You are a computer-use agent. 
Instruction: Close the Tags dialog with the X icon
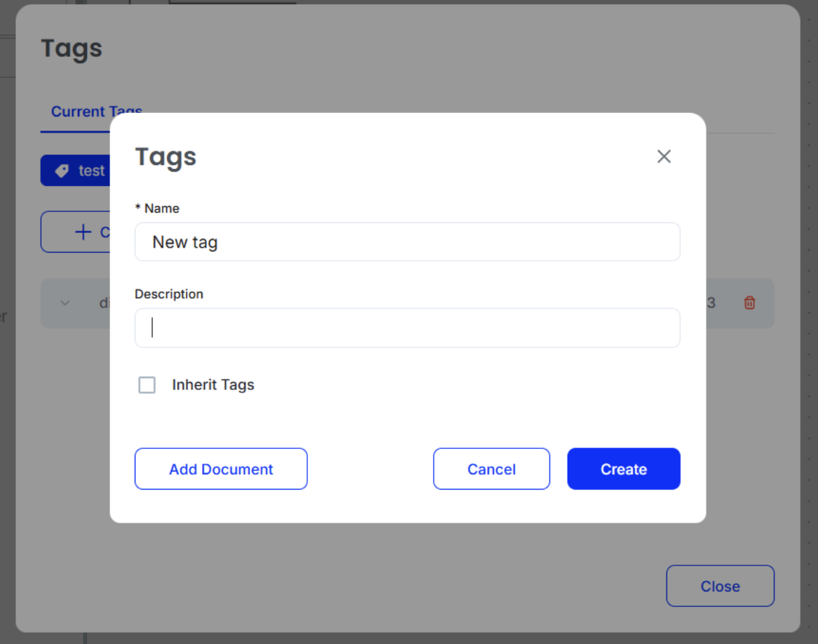tap(664, 156)
